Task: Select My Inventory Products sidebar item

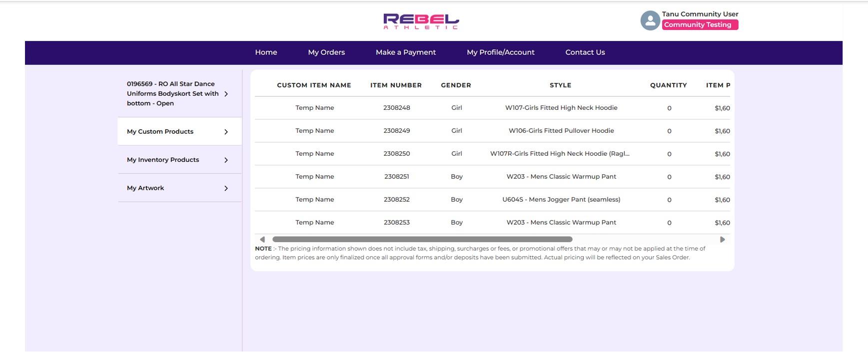Action: point(179,160)
